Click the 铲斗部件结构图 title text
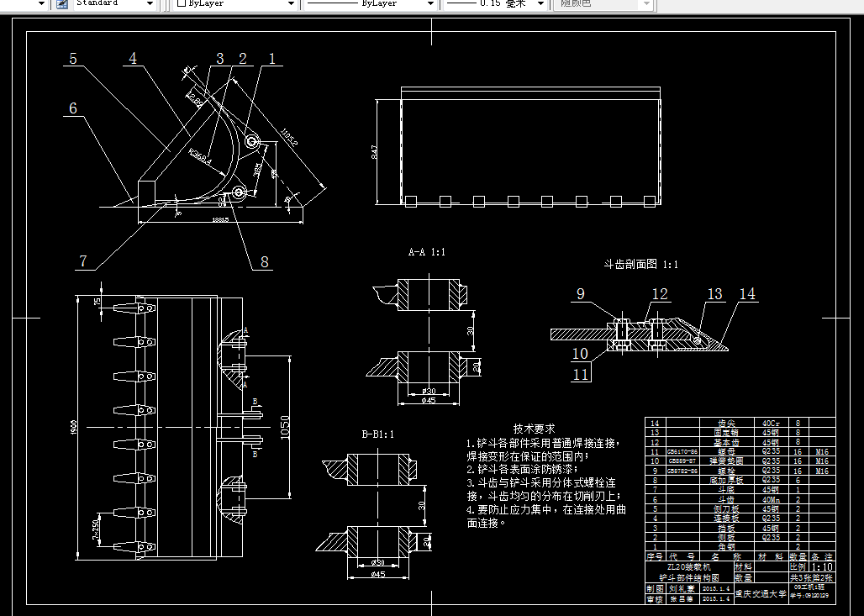The width and height of the screenshot is (864, 616). click(689, 577)
